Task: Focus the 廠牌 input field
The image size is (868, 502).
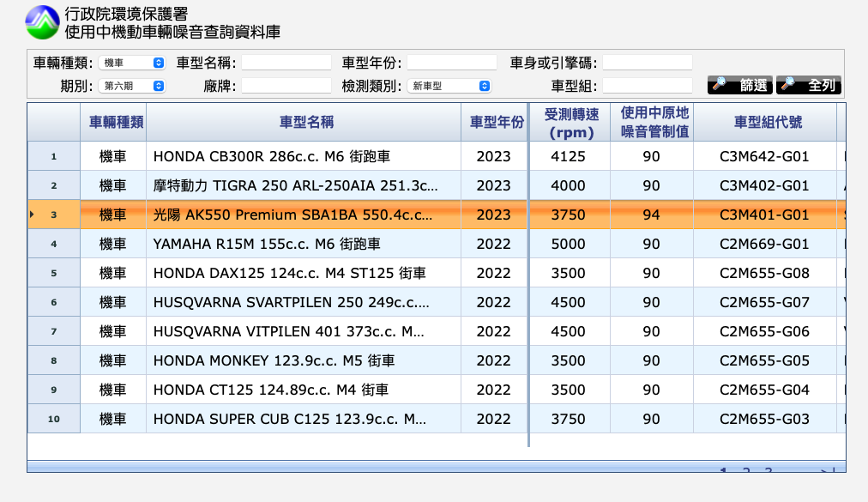Action: pos(286,86)
